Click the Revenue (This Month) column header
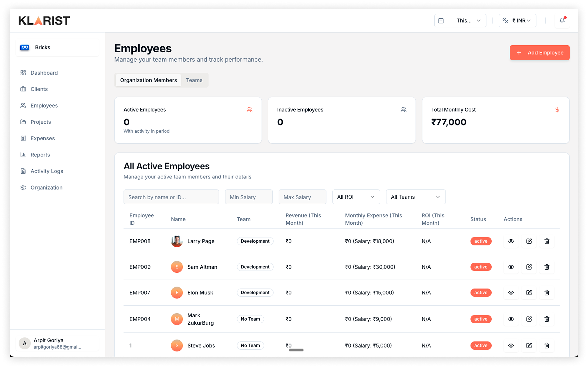The height and width of the screenshot is (368, 588). point(303,219)
